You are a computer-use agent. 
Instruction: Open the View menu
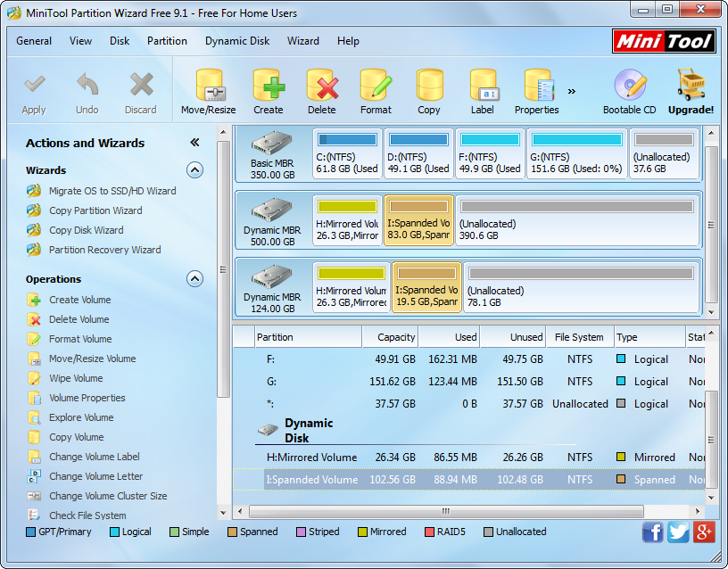coord(81,41)
